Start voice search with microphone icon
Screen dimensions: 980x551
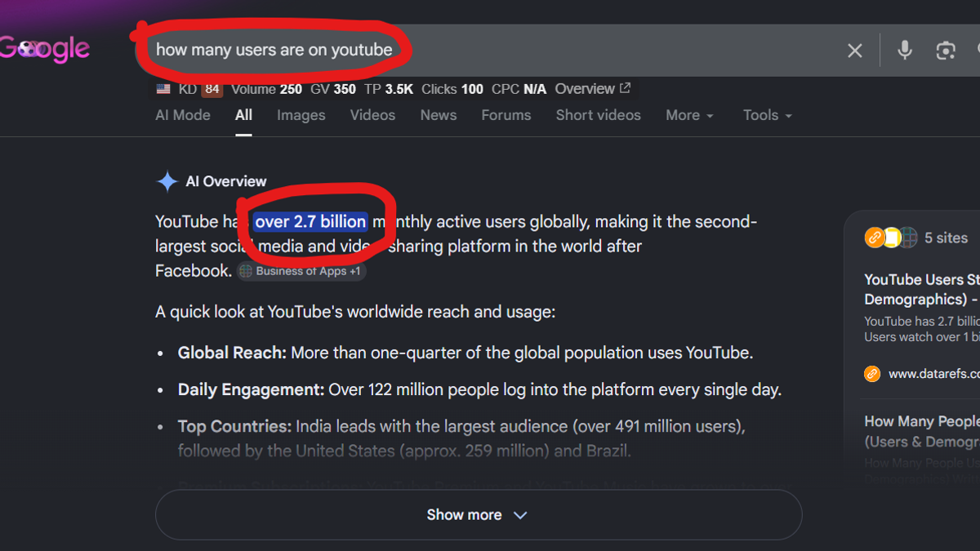[905, 50]
